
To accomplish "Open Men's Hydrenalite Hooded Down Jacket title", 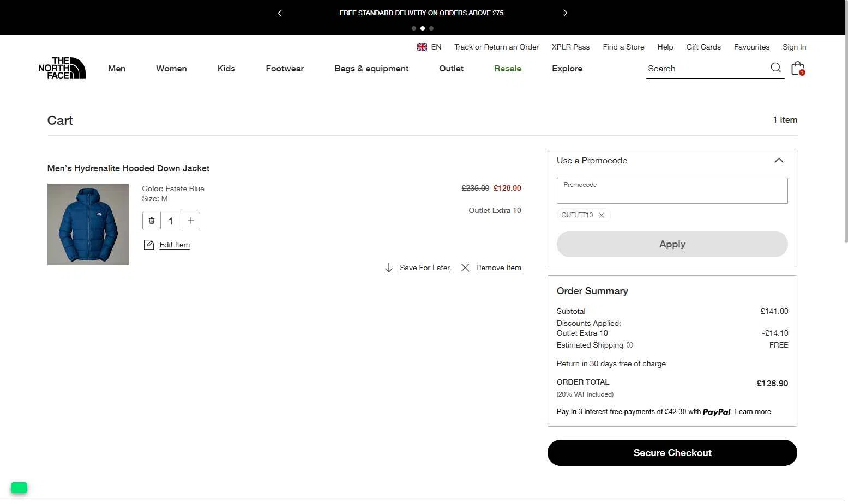I will pos(128,168).
